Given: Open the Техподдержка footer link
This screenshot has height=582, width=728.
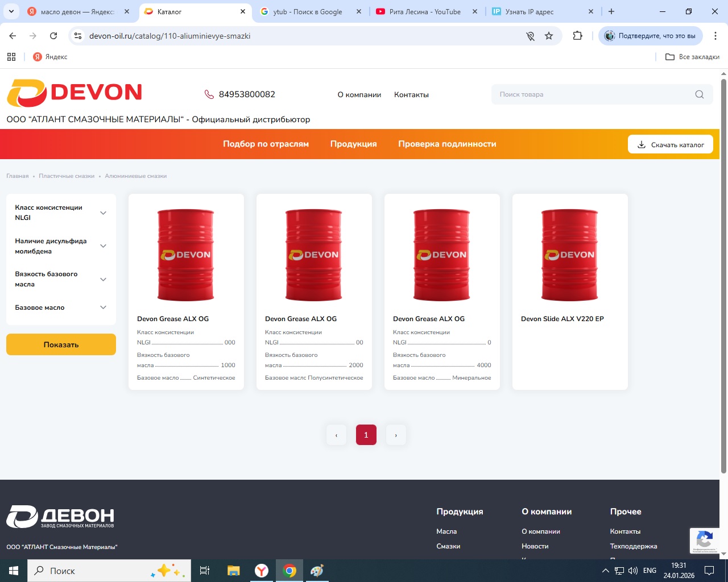Looking at the screenshot, I should pyautogui.click(x=634, y=546).
